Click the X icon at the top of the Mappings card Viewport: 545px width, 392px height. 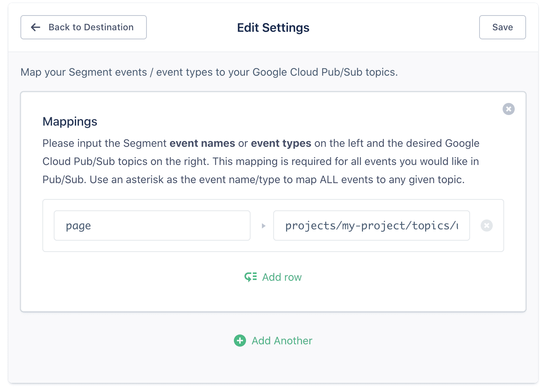pyautogui.click(x=509, y=109)
